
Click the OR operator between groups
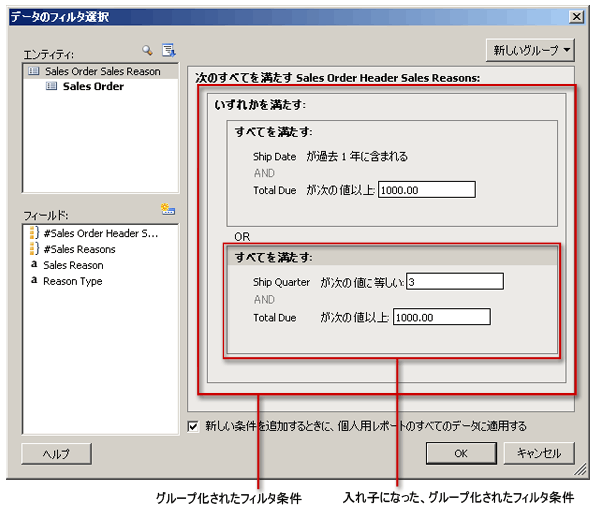(x=242, y=237)
